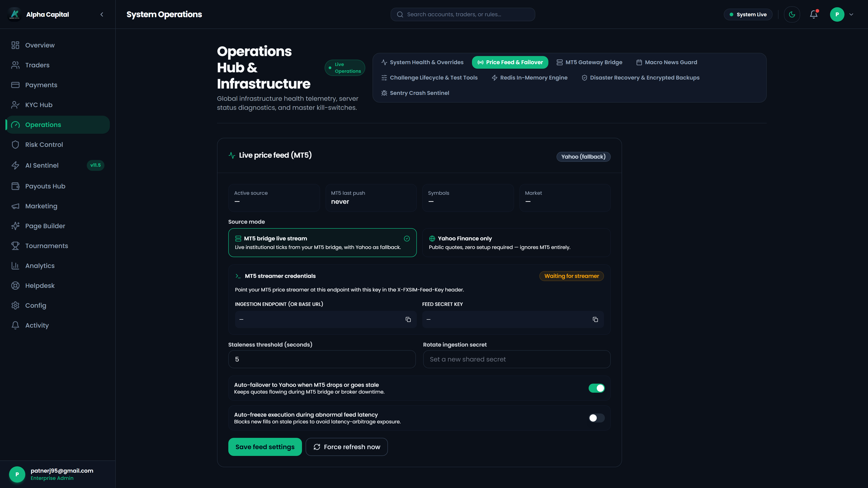This screenshot has width=868, height=488.
Task: Select Operations in the sidebar
Action: pos(58,125)
